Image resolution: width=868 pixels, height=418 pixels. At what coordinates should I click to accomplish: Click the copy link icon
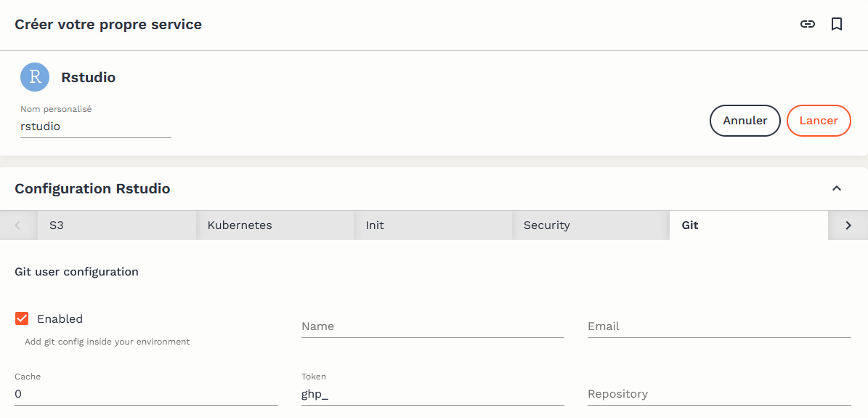point(807,24)
